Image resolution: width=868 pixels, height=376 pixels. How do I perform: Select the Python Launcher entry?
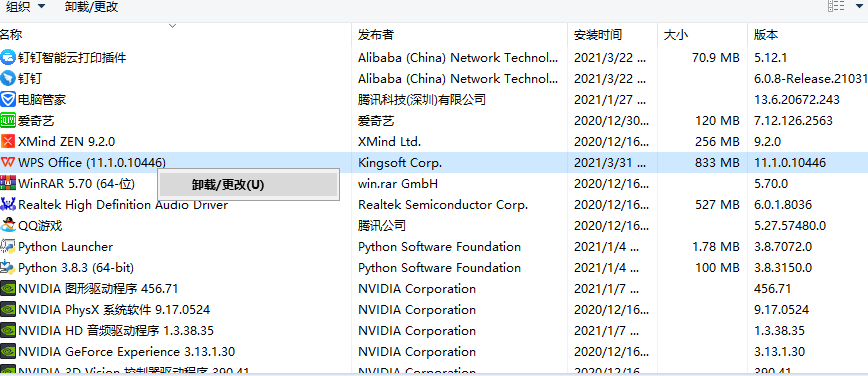pyautogui.click(x=65, y=246)
